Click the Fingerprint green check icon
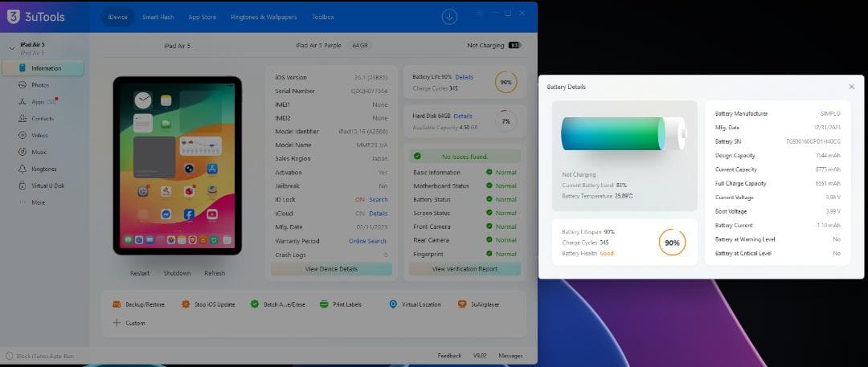Image resolution: width=868 pixels, height=367 pixels. click(x=489, y=254)
